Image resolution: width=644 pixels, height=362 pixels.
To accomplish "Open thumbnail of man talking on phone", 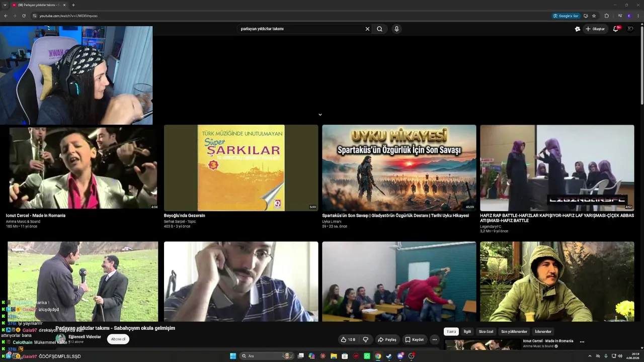I will click(x=241, y=282).
